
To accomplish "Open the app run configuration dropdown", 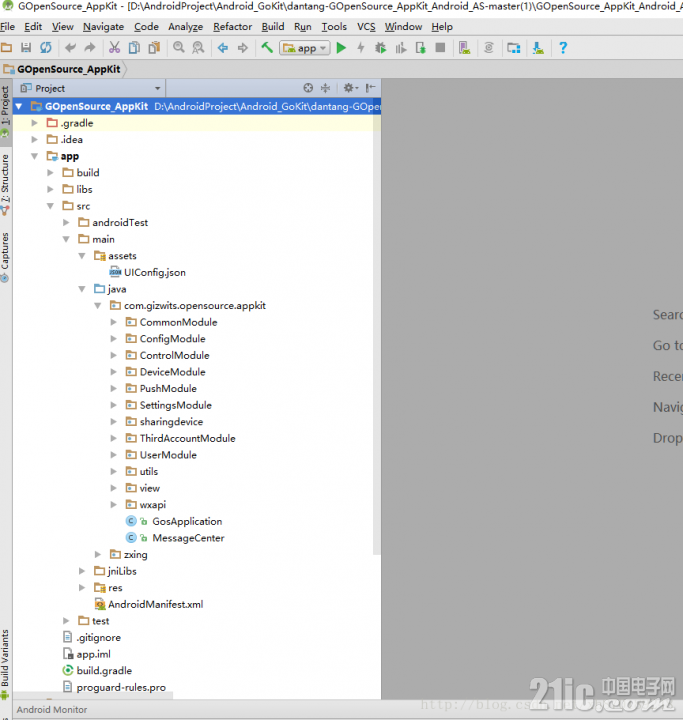I will pos(305,48).
